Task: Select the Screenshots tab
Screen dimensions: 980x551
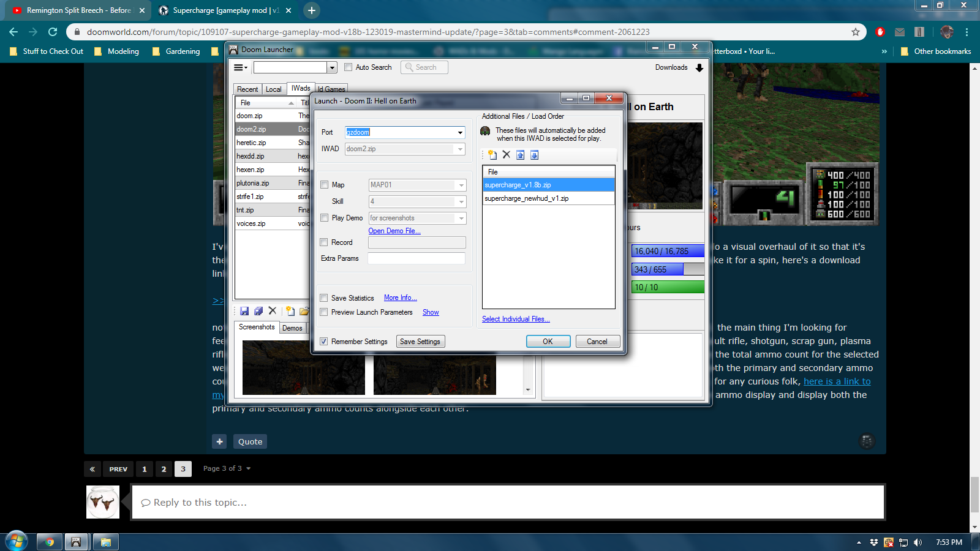Action: tap(257, 327)
